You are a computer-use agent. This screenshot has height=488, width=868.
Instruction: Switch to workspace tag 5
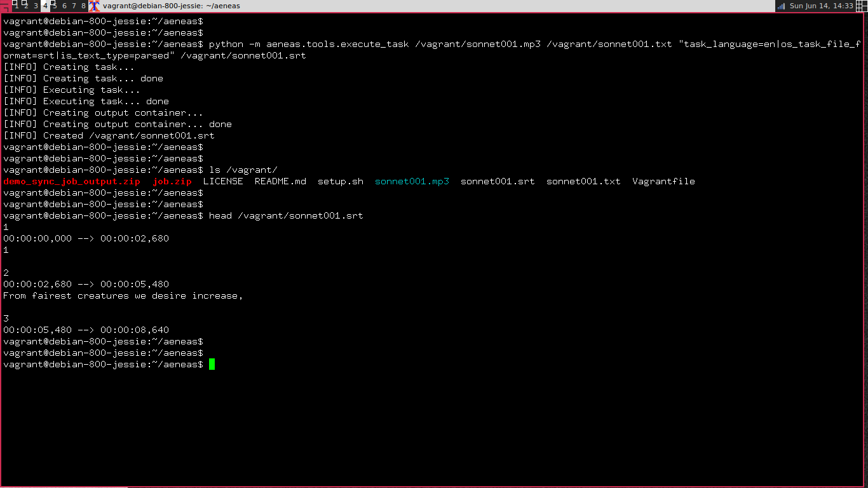(55, 6)
